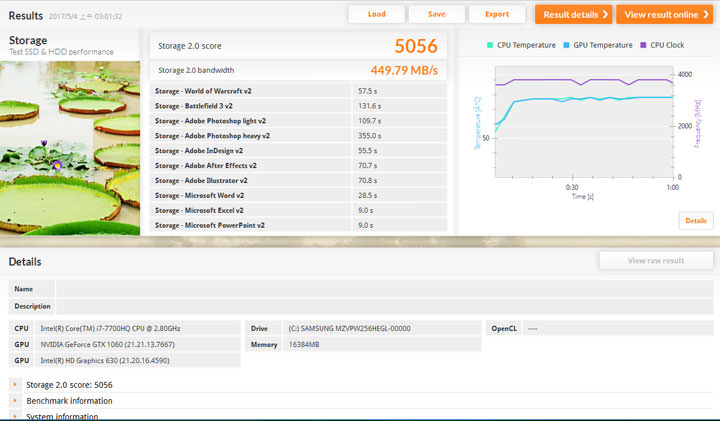Click View result online button
The width and height of the screenshot is (720, 421).
[x=664, y=15]
